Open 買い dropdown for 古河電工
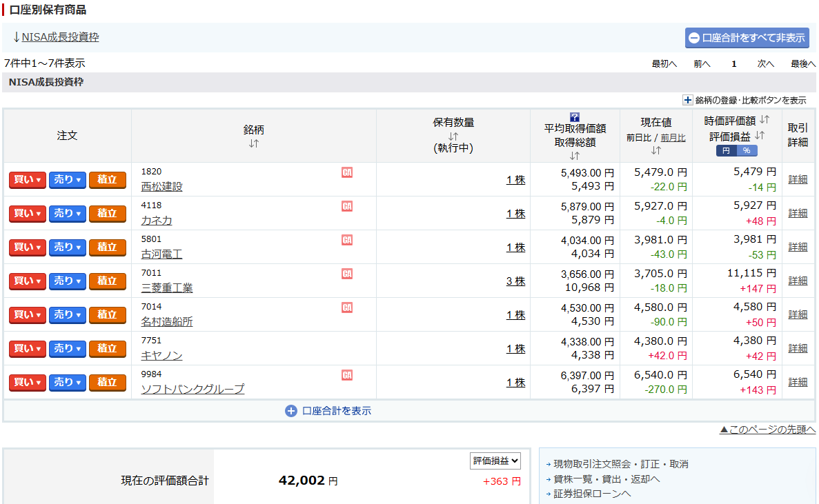Image resolution: width=819 pixels, height=504 pixels. (x=27, y=248)
